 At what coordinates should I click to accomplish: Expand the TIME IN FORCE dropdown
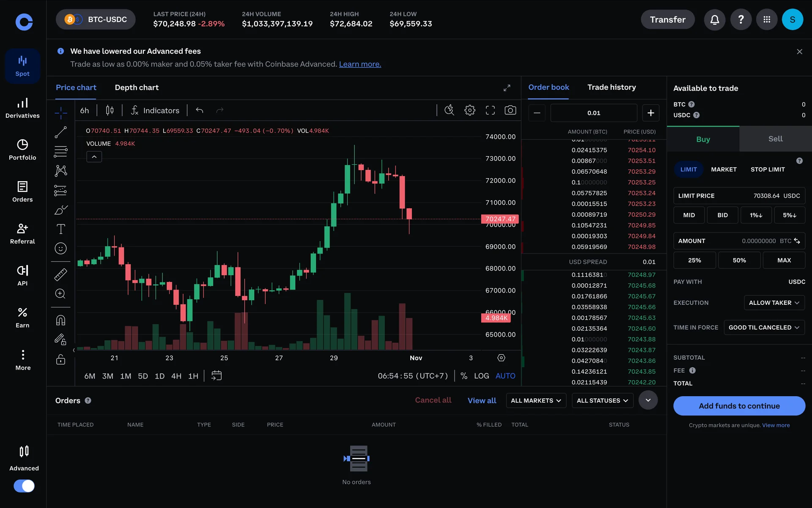click(764, 327)
